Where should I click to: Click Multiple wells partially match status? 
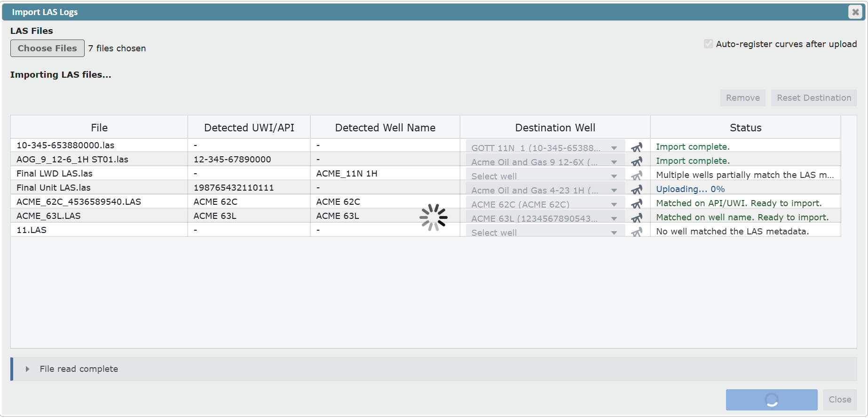(x=745, y=175)
